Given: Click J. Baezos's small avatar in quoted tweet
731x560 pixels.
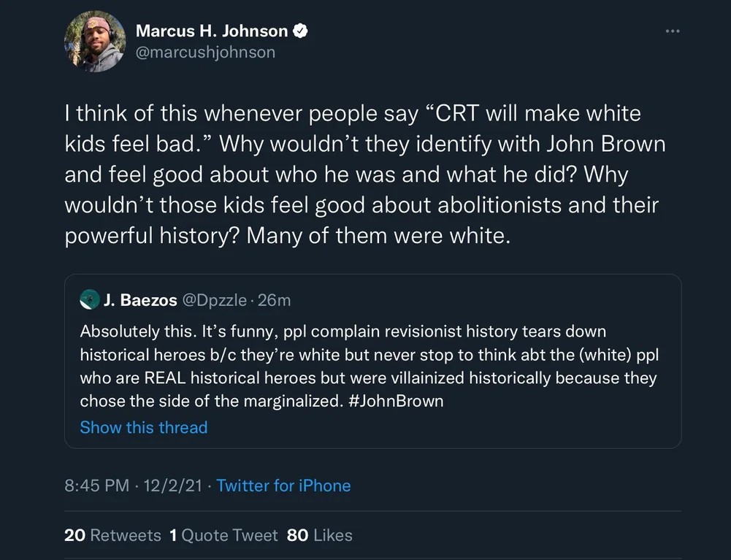Looking at the screenshot, I should [89, 299].
